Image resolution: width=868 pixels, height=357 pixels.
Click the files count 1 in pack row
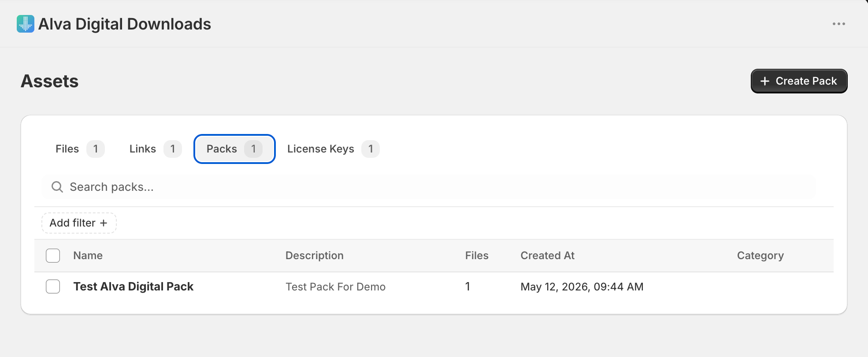tap(467, 286)
